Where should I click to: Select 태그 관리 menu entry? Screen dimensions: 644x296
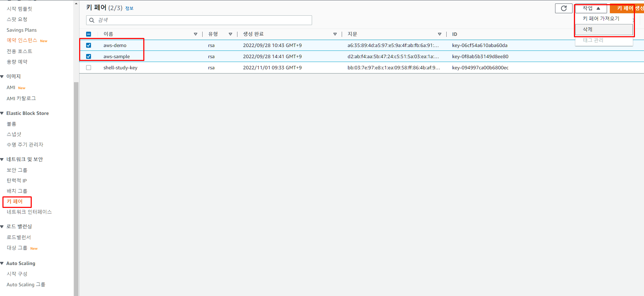pos(604,40)
